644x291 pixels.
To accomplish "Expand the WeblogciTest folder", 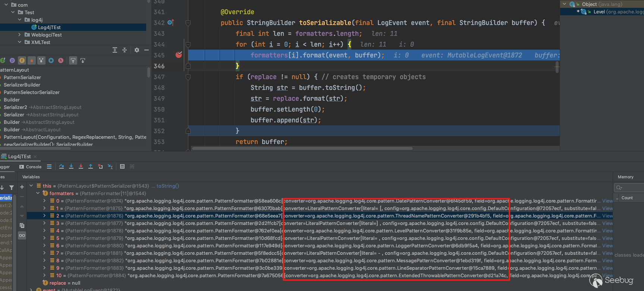I will click(x=20, y=35).
